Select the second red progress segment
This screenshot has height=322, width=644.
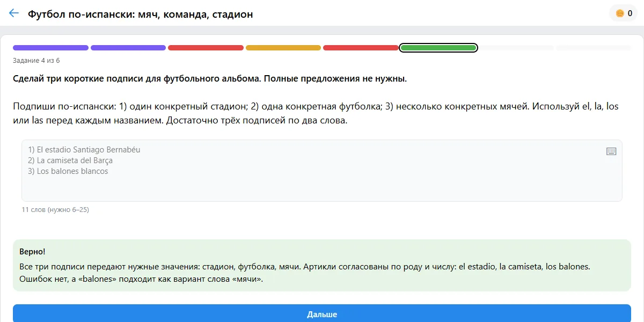coord(361,48)
